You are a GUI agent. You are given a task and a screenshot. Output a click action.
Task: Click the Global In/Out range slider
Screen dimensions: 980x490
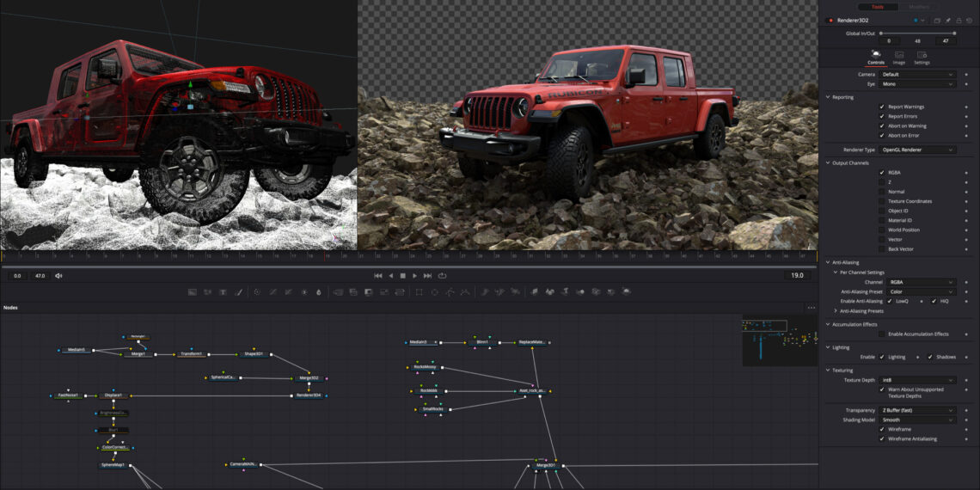916,33
